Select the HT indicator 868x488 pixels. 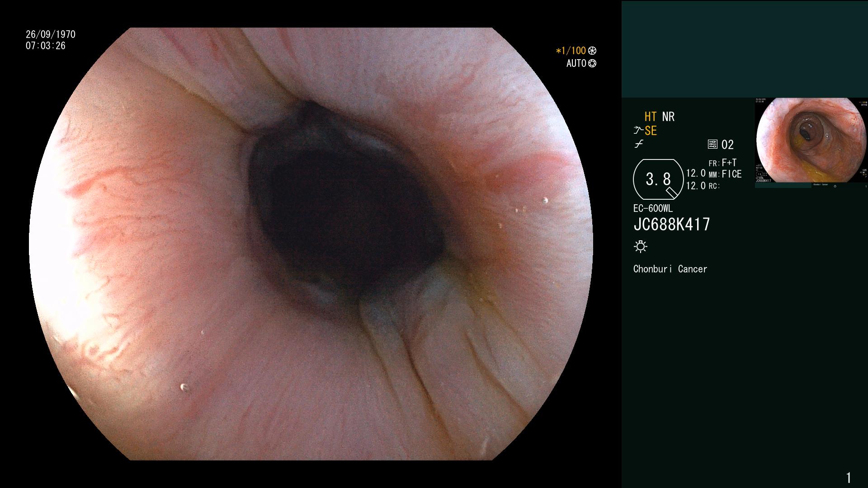point(651,117)
